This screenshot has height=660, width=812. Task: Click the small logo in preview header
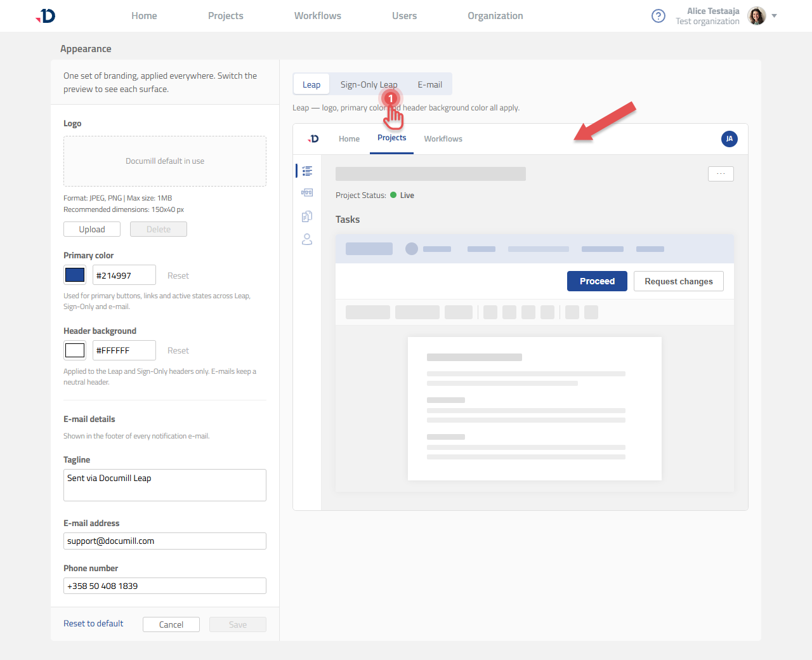[313, 139]
